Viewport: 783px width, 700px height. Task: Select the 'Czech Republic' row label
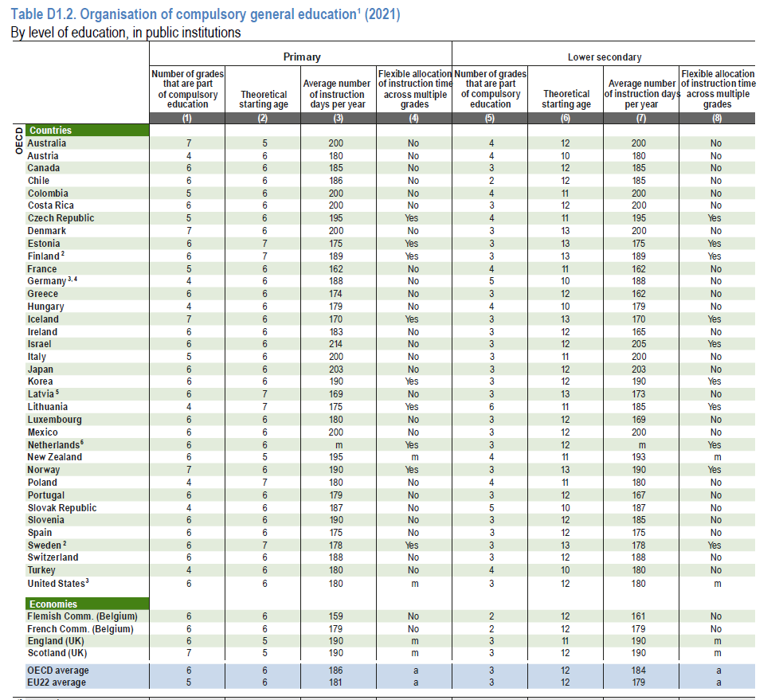(61, 218)
